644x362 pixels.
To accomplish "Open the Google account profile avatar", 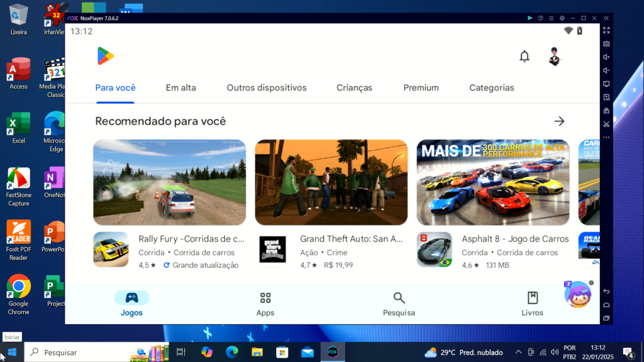I will pos(554,57).
